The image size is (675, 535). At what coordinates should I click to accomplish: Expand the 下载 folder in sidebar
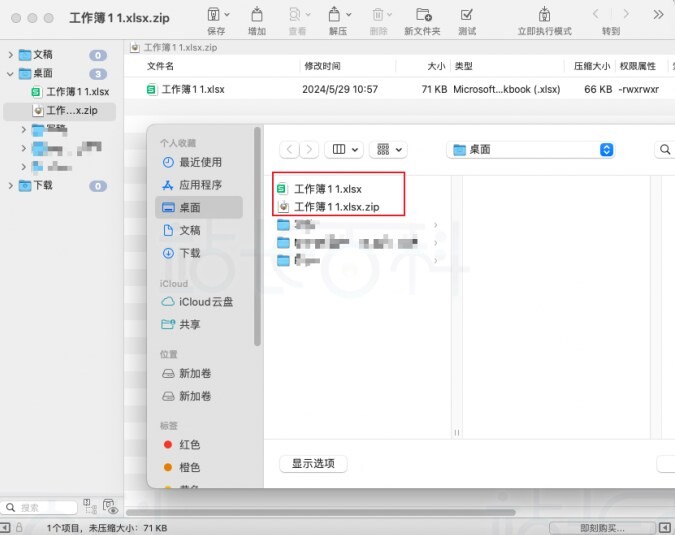click(x=11, y=186)
